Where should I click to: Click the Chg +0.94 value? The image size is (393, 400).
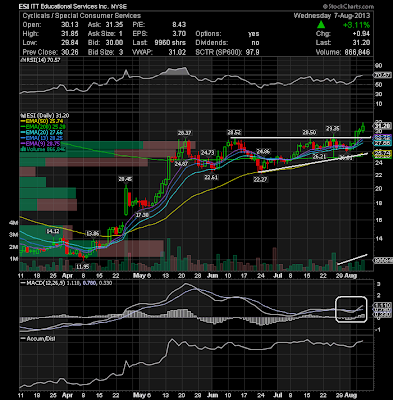361,34
